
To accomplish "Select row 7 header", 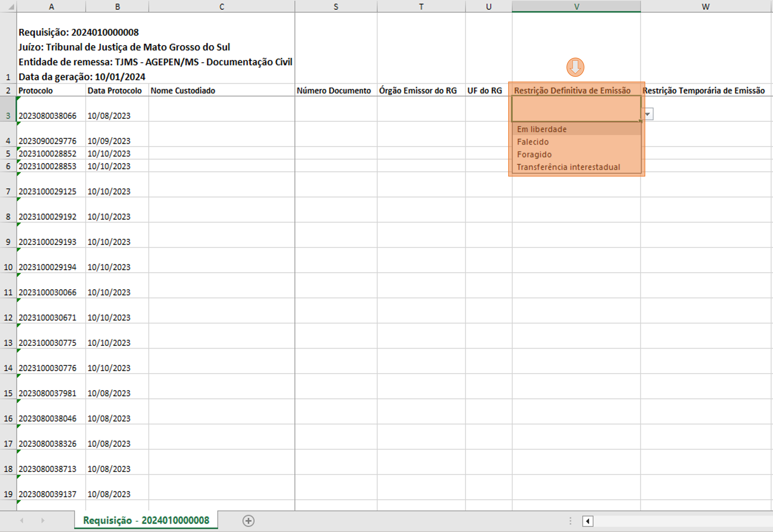I will 8,185.
